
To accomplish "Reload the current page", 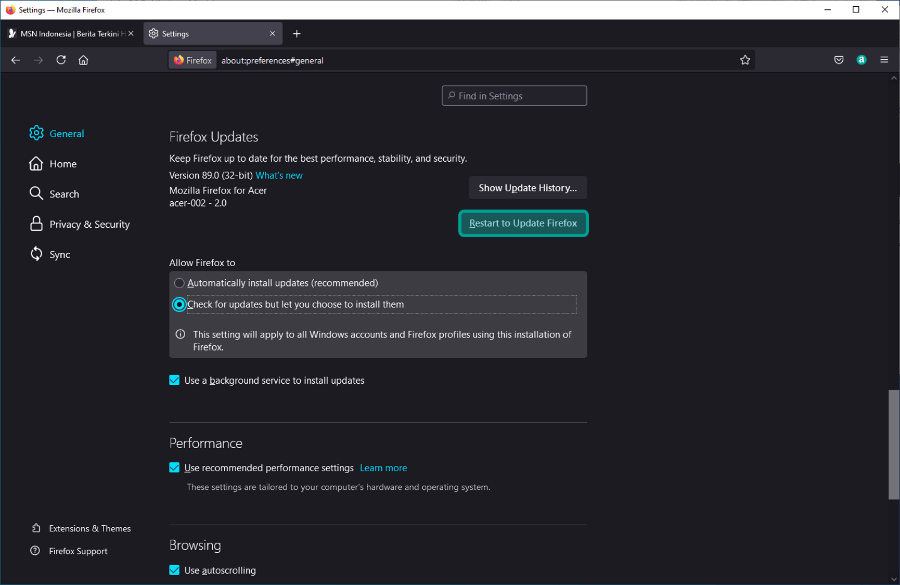I will 61,60.
